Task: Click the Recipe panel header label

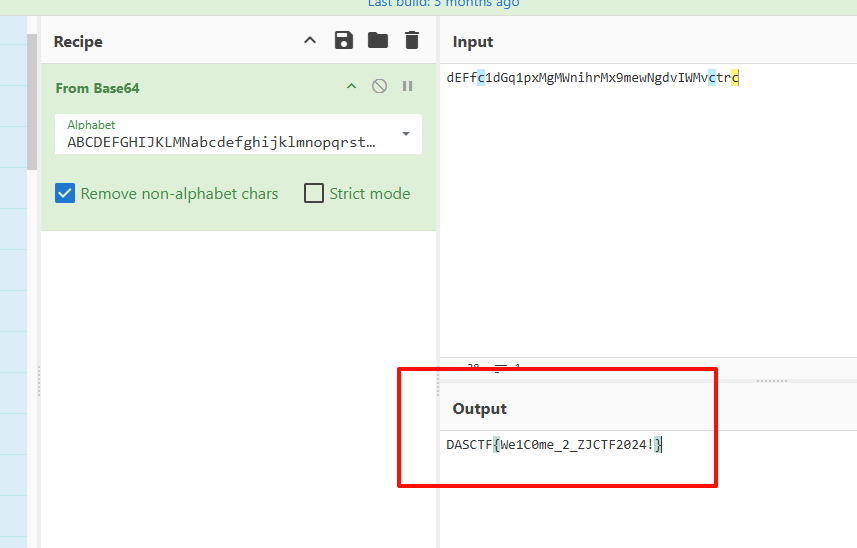Action: pos(78,42)
